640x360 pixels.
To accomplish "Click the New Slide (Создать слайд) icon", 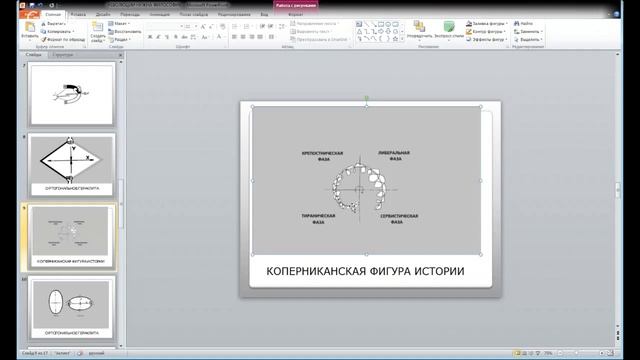I will (98, 27).
